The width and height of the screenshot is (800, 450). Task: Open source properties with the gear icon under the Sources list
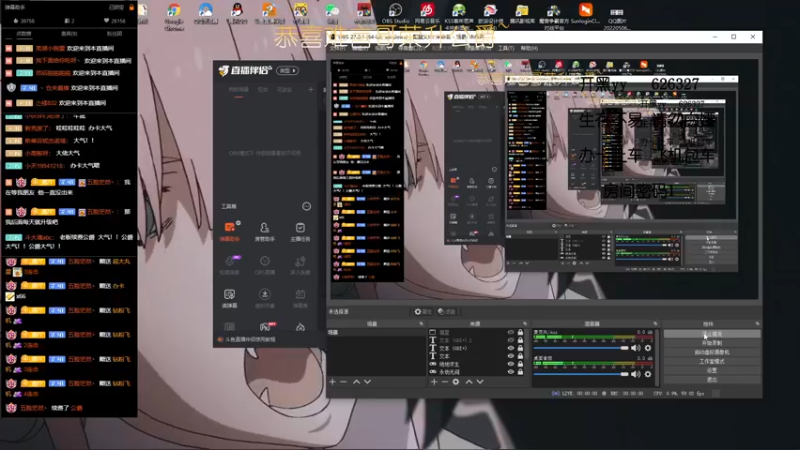click(x=456, y=382)
